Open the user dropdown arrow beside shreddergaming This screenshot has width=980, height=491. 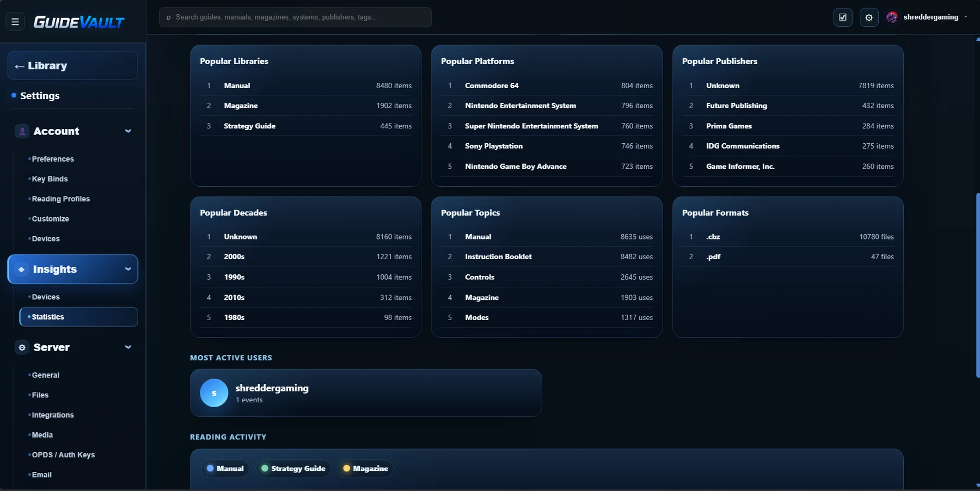pyautogui.click(x=966, y=17)
